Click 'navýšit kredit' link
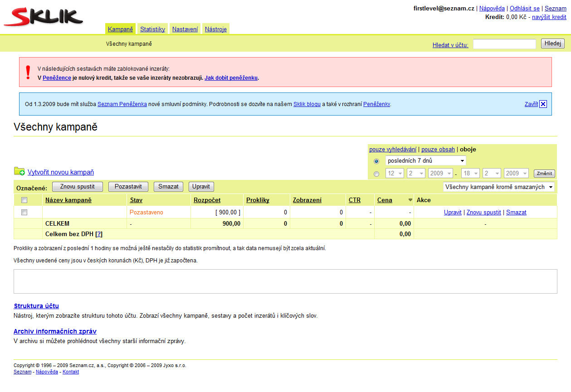571x392 pixels. (x=549, y=17)
